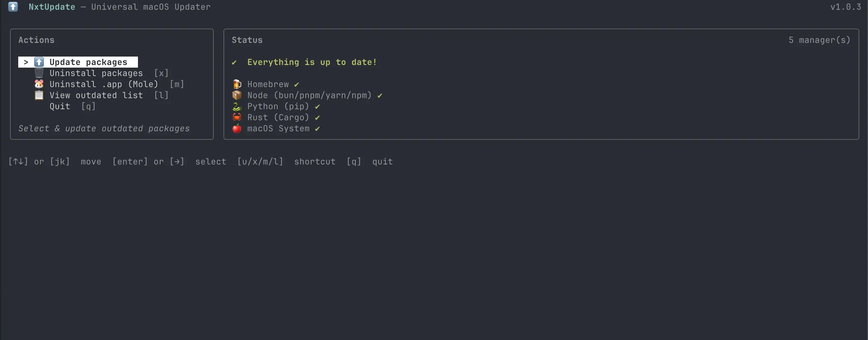The width and height of the screenshot is (868, 340).
Task: Click the NxtUpdate app icon in the header
Action: [13, 7]
